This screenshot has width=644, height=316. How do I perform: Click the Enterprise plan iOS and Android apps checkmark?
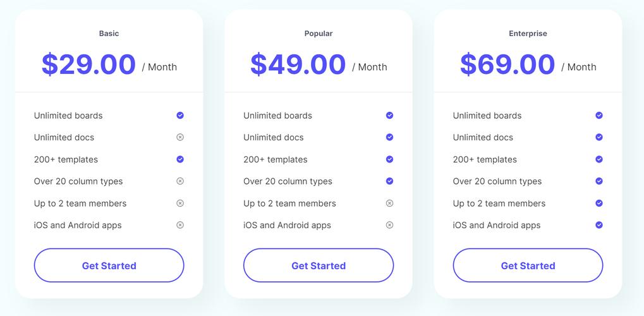(599, 225)
